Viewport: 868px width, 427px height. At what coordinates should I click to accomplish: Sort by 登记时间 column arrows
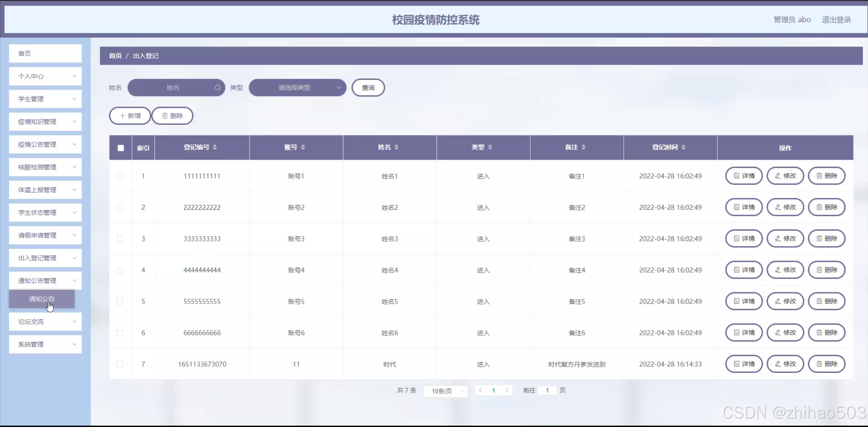[x=683, y=147]
